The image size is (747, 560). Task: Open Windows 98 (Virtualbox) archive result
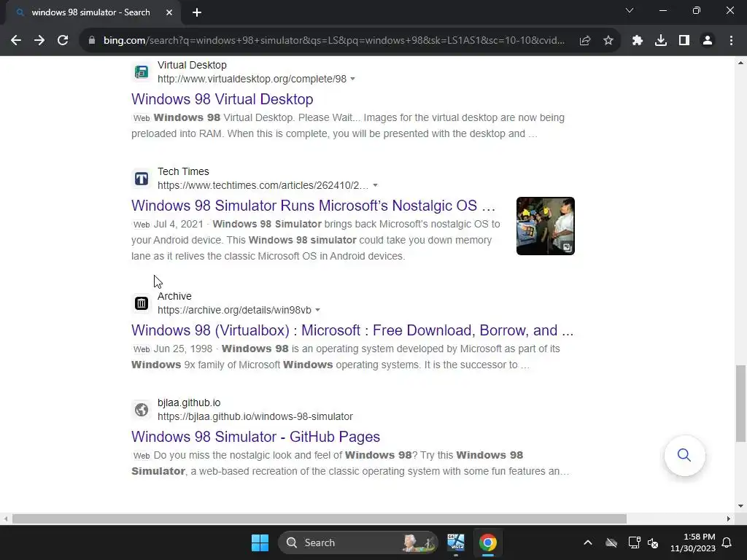point(352,330)
